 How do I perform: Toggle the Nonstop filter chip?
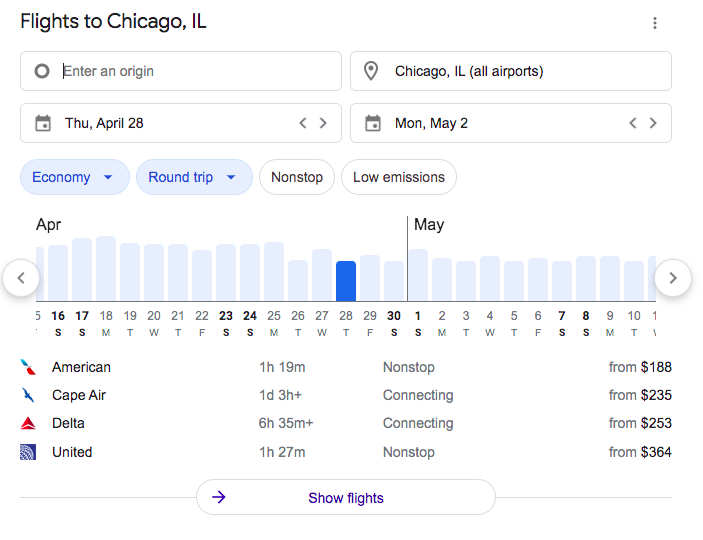click(x=297, y=177)
